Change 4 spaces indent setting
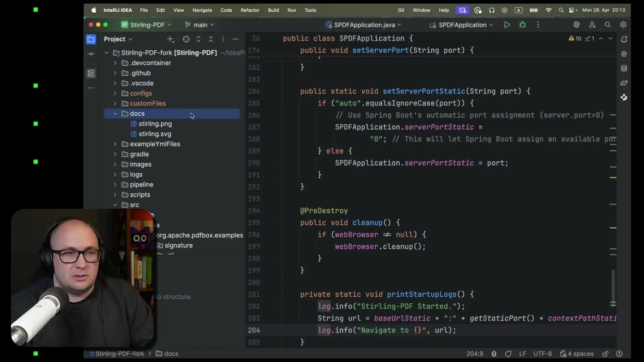 [577, 354]
